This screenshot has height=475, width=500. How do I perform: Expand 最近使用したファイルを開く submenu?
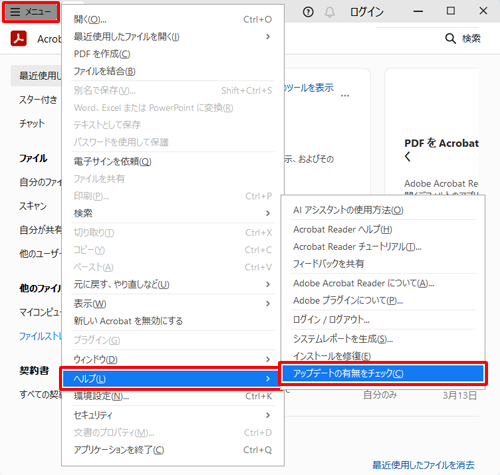click(x=173, y=37)
